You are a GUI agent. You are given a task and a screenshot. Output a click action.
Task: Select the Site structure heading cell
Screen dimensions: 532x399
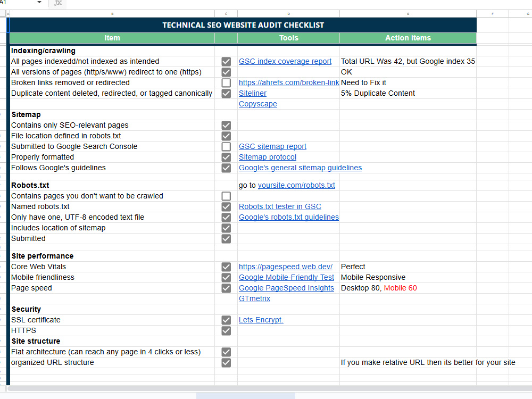pos(112,342)
